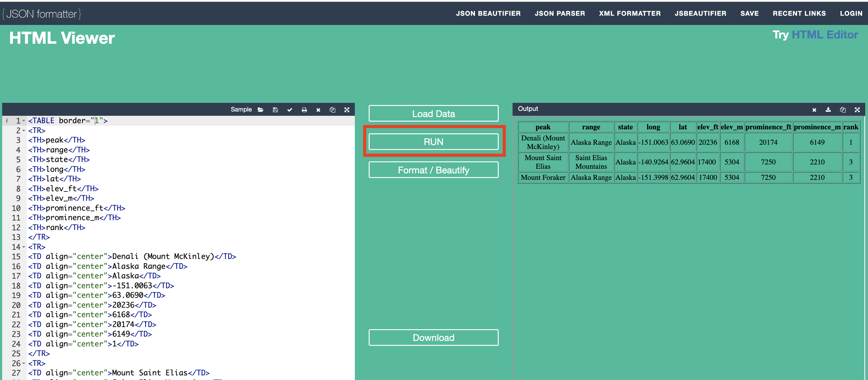The image size is (868, 380).
Task: Maximize the Output panel to fullscreen
Action: pos(857,110)
